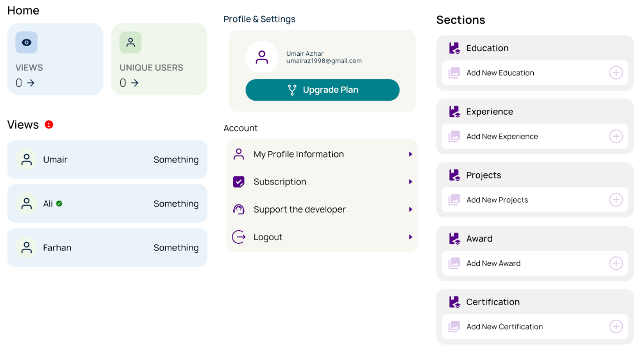
Task: Expand the Subscription row arrow
Action: [410, 182]
